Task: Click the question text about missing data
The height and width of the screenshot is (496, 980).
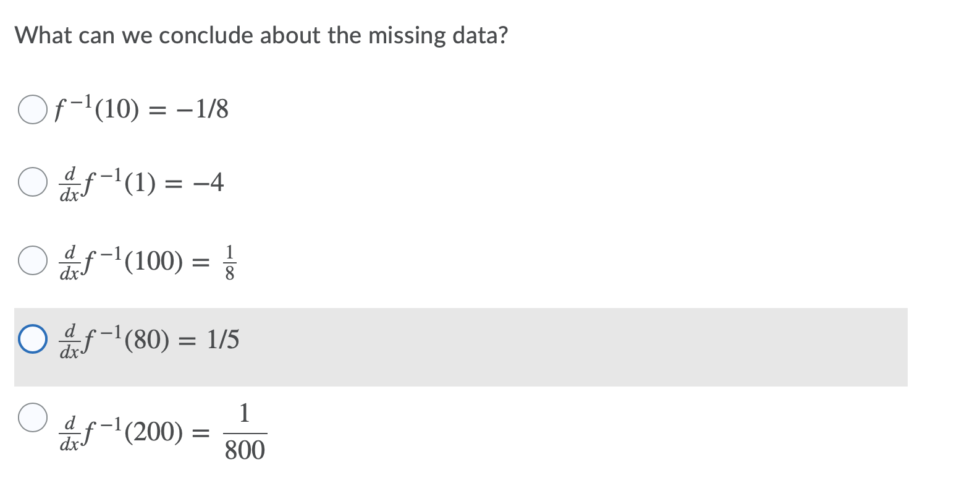Action: point(262,35)
